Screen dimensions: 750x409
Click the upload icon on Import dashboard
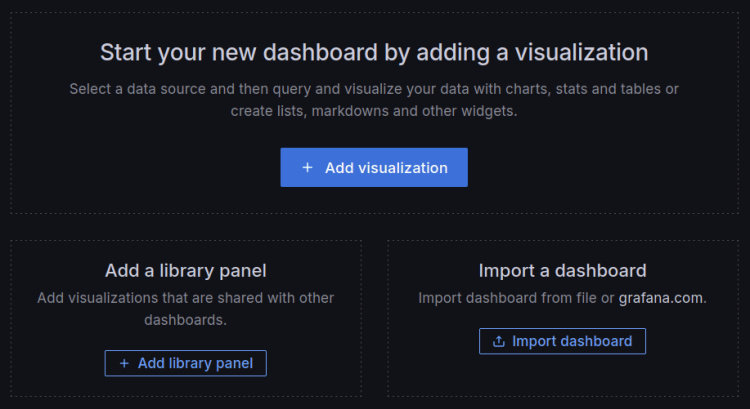(x=498, y=342)
